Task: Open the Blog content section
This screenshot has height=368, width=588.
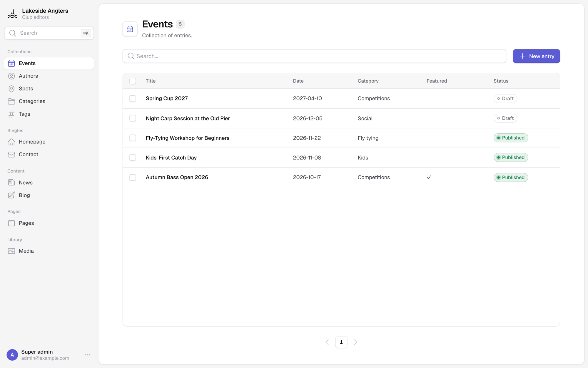Action: click(49, 195)
